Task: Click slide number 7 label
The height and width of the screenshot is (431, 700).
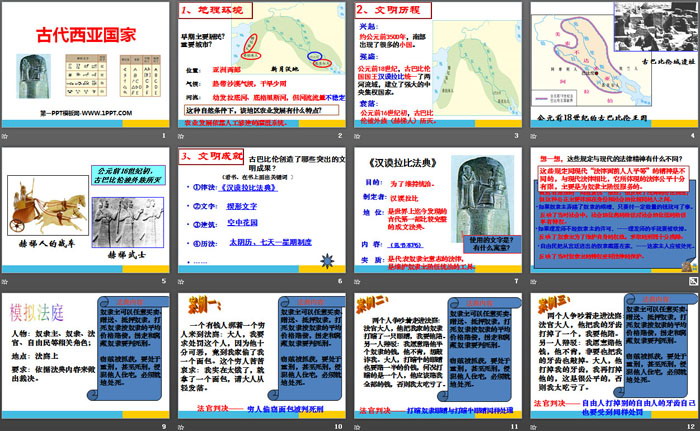Action: coord(517,281)
